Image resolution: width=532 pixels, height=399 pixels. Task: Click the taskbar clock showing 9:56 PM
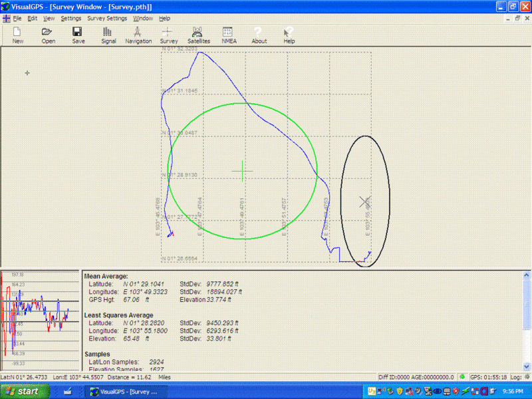click(x=513, y=392)
